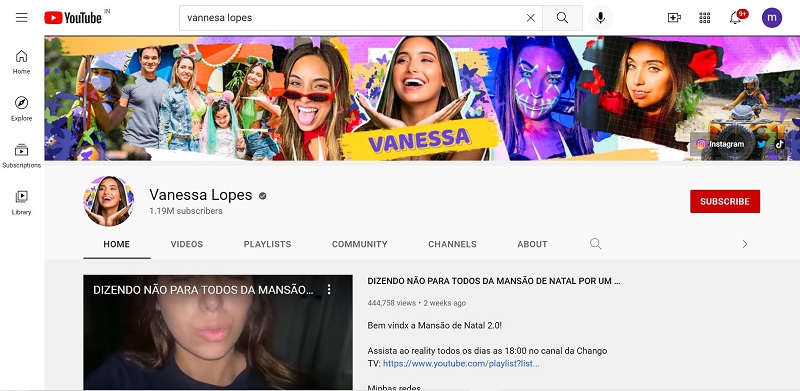Open the hamburger guide menu
The height and width of the screenshot is (391, 800).
[x=21, y=18]
